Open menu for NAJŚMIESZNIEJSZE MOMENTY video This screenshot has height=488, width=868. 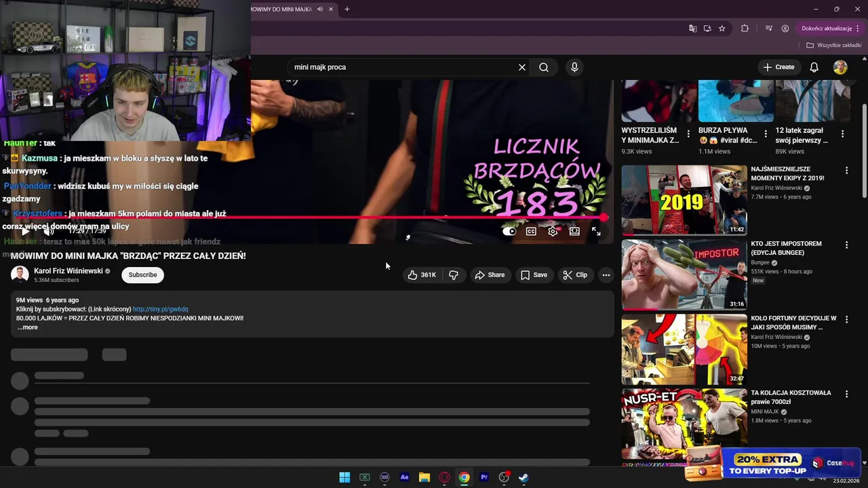846,170
